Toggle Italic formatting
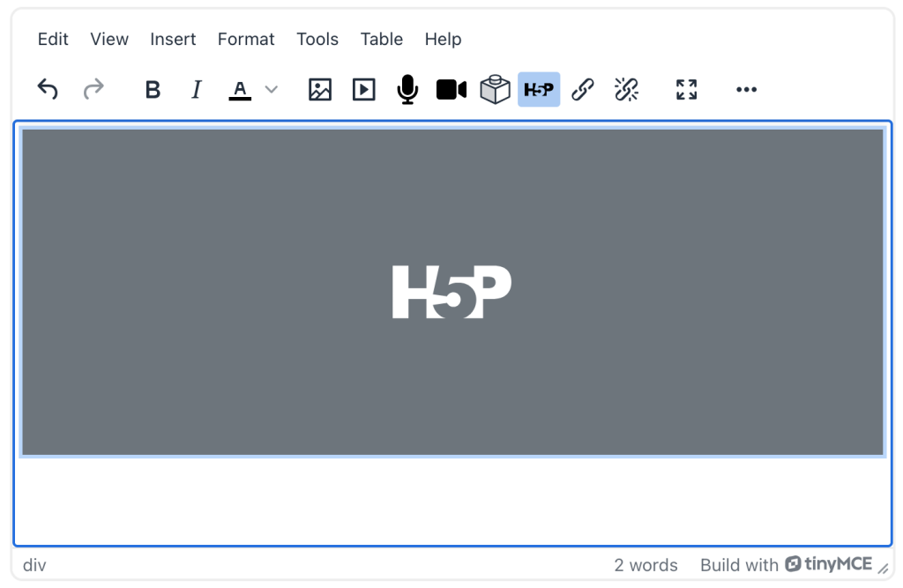 pos(197,89)
